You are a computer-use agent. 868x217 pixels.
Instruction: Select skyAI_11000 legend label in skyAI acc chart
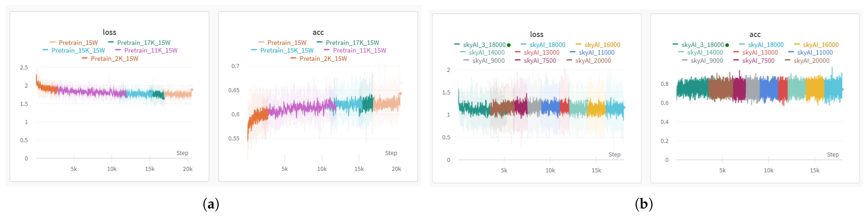tap(815, 53)
